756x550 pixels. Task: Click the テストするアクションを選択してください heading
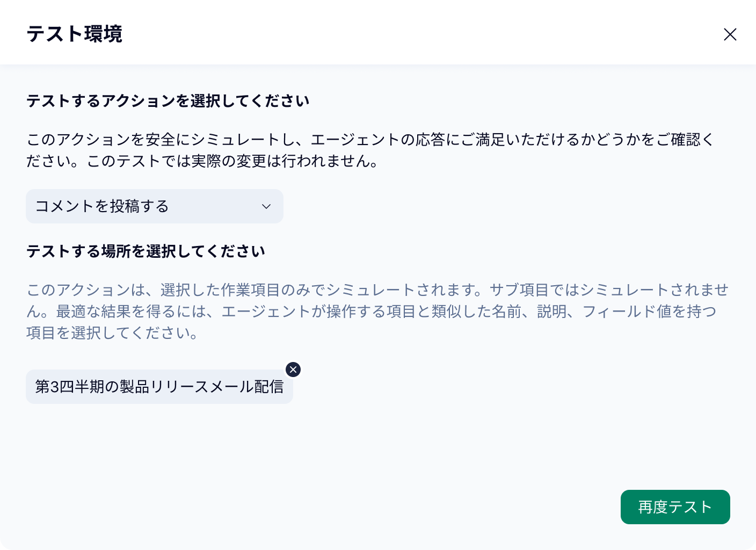pyautogui.click(x=168, y=100)
